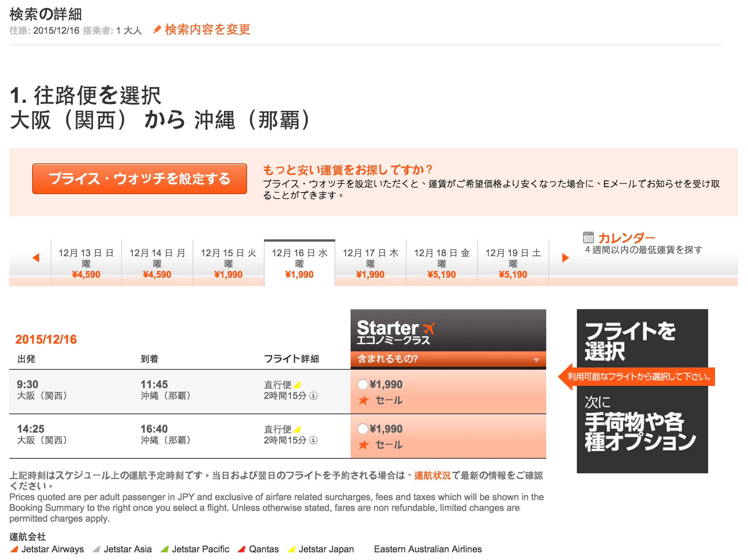Viewport: 748px width, 560px height.
Task: Click the フライトを選択 side panel
Action: (643, 391)
